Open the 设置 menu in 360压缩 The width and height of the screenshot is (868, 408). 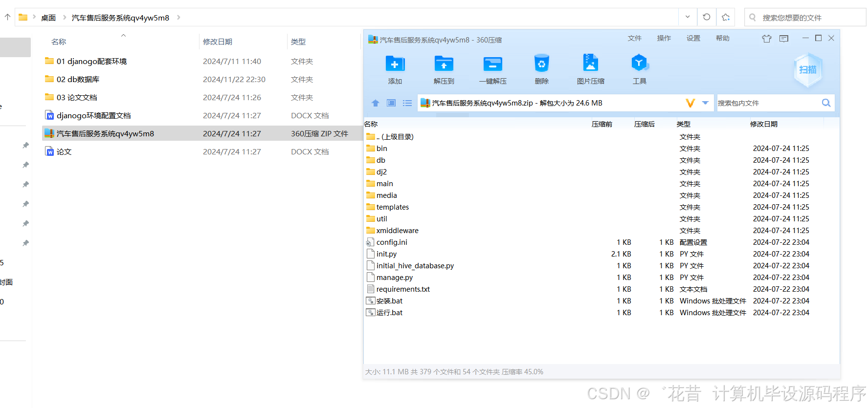coord(693,38)
